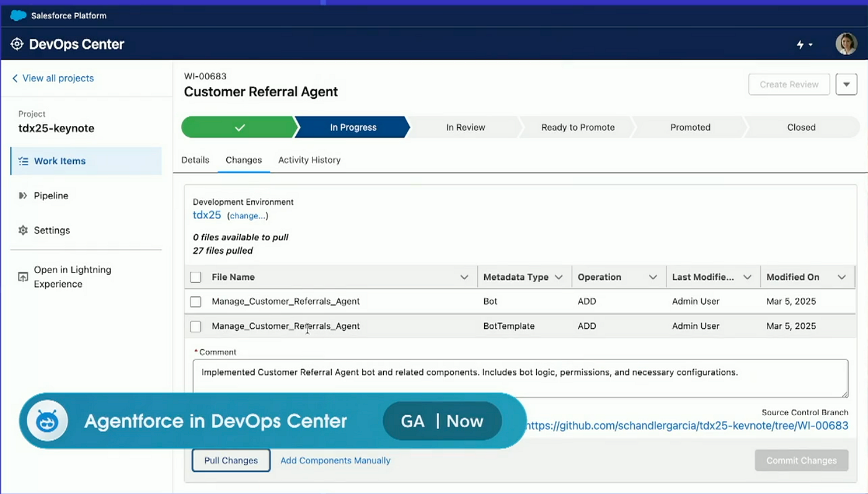This screenshot has width=868, height=494.
Task: Click the DevOps Center target icon
Action: 17,44
